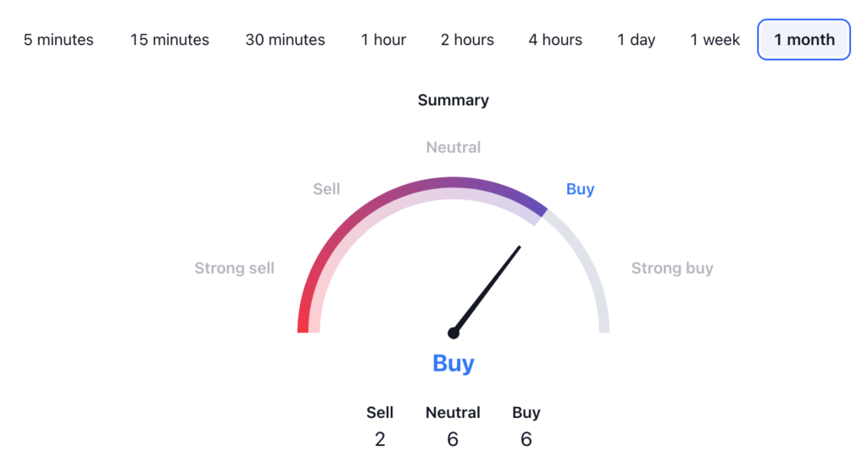Click the Strong sell gauge label
The height and width of the screenshot is (469, 868).
[x=234, y=268]
